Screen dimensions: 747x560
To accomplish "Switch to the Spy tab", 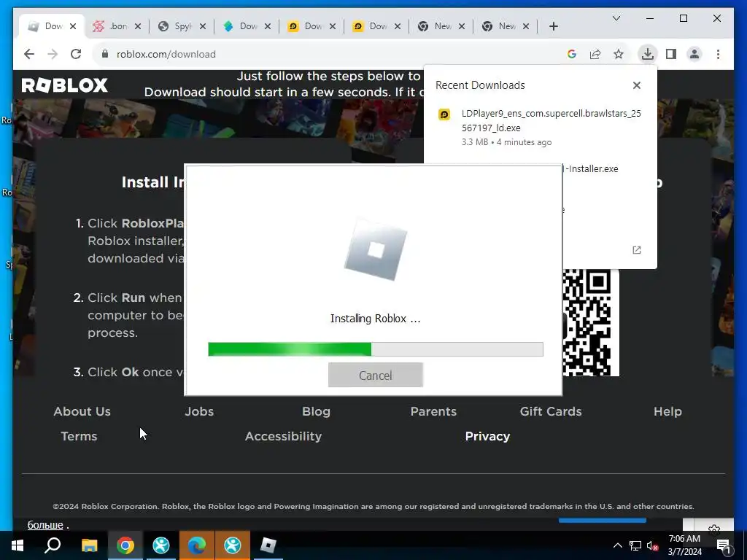I will click(x=181, y=26).
